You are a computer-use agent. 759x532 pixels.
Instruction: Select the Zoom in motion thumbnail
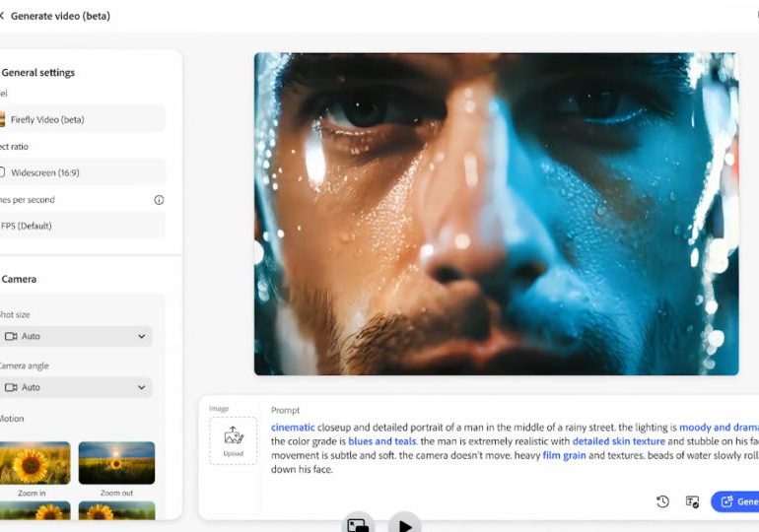(34, 463)
